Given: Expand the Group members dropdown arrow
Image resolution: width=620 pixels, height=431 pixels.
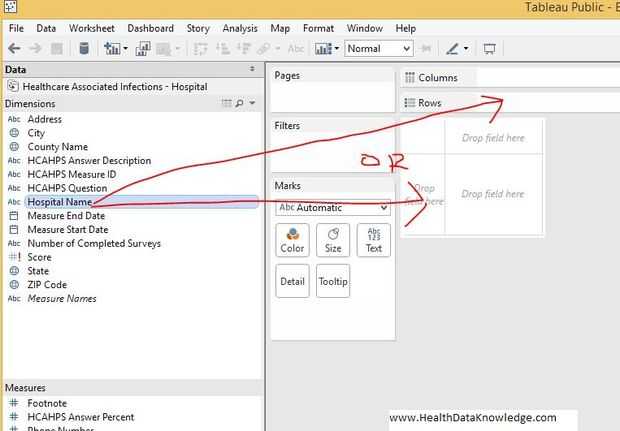Looking at the screenshot, I should click(278, 49).
